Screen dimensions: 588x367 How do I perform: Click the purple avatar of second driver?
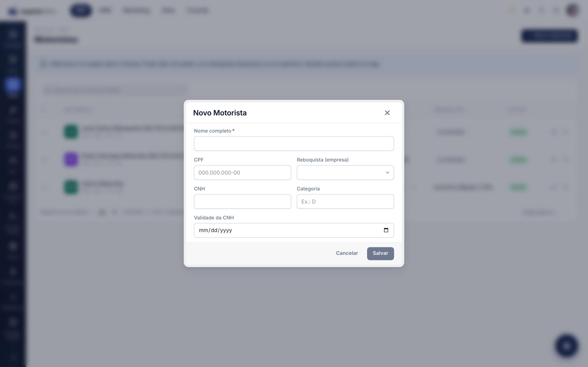(x=71, y=159)
